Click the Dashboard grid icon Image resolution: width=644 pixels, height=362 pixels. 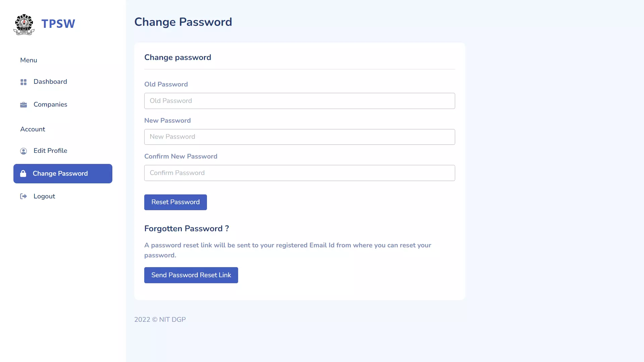23,82
